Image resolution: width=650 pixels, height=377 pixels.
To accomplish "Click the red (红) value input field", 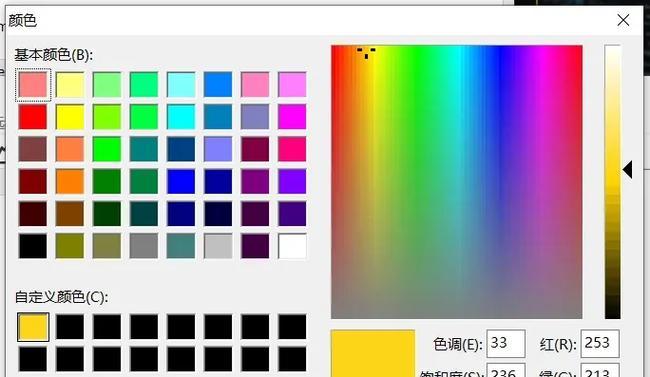I will tap(600, 343).
